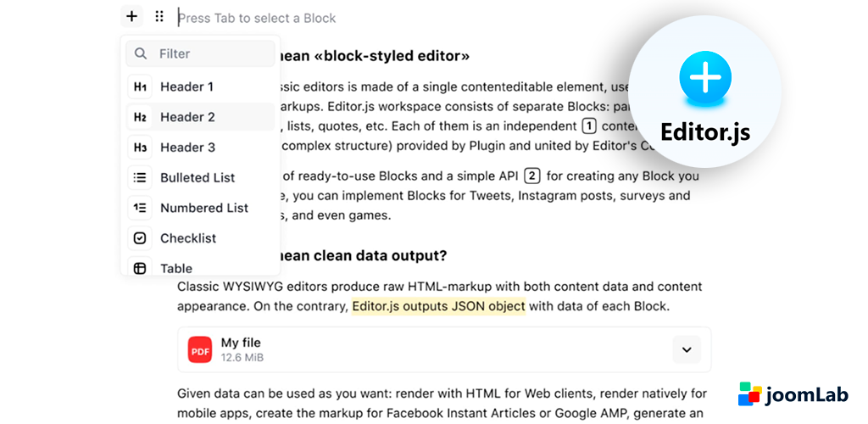Click the plus add-block button
Viewport: 868px width, 424px height.
(x=131, y=16)
